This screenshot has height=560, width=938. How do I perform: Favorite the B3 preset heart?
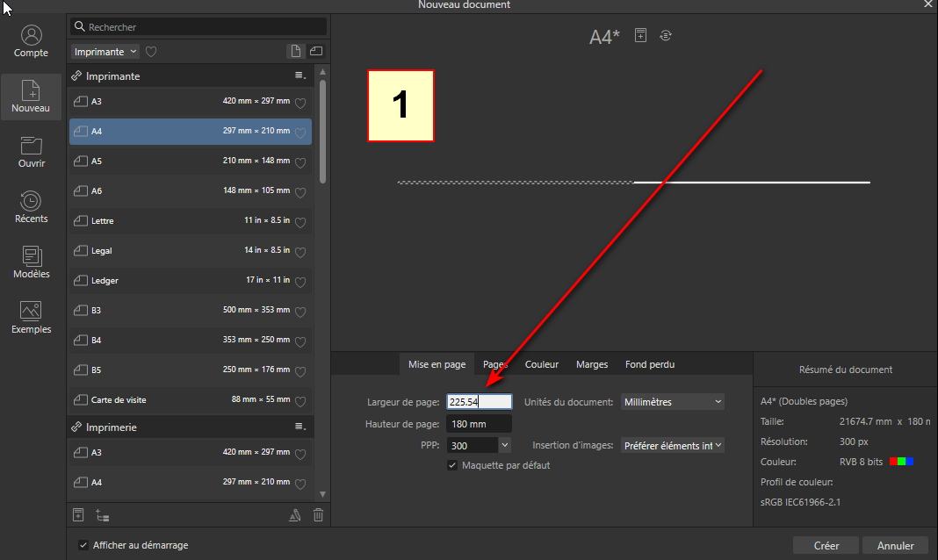click(x=300, y=312)
